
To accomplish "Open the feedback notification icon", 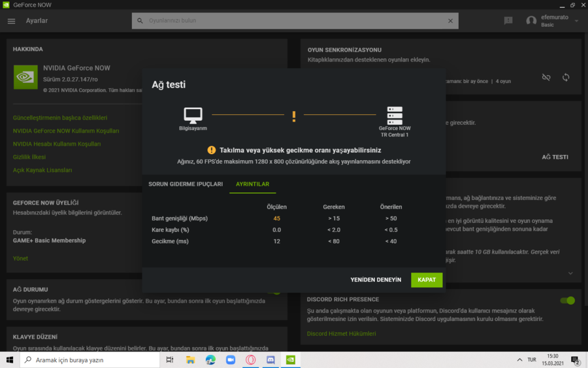I will [508, 21].
